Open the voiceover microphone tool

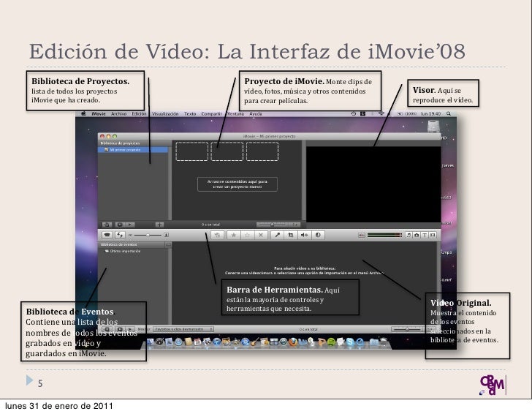point(277,235)
